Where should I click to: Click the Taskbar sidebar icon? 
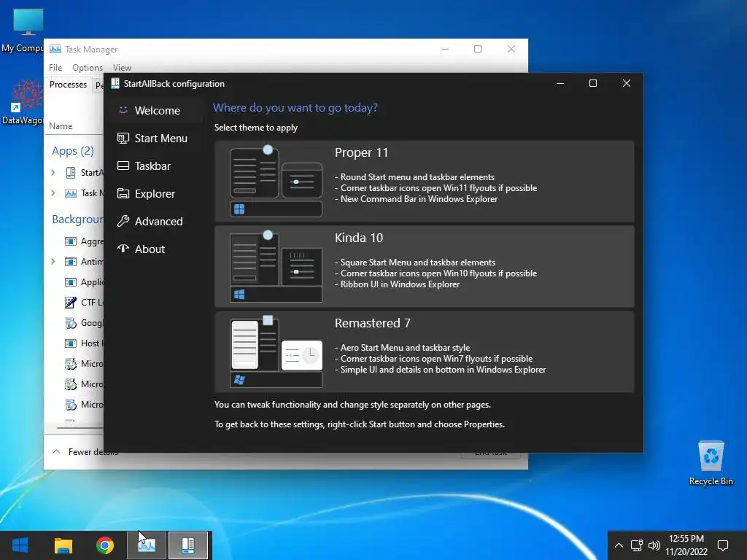[x=123, y=166]
